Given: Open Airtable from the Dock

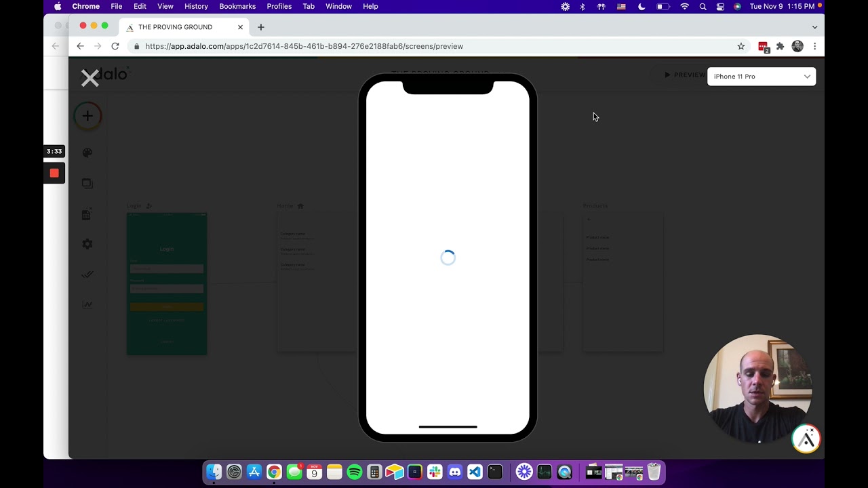Looking at the screenshot, I should [x=395, y=472].
